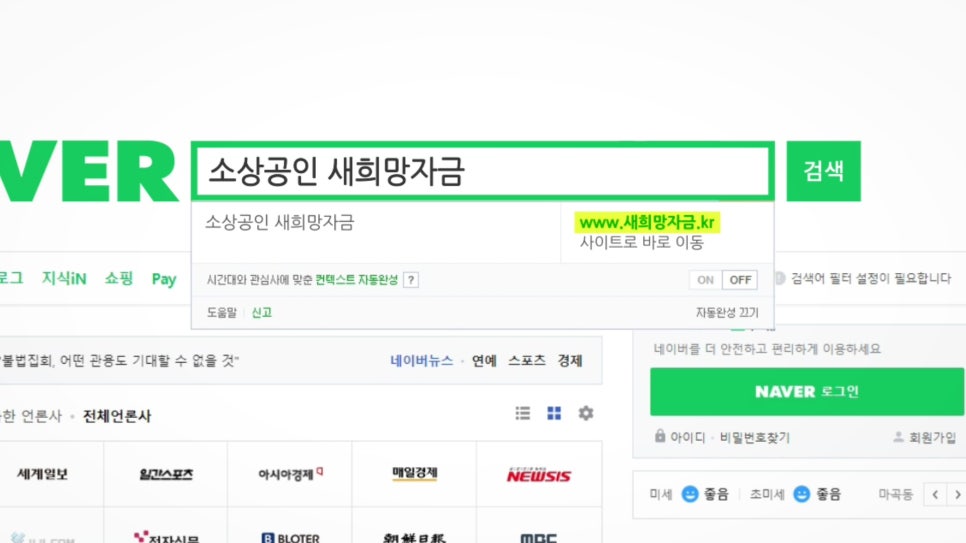Switch to 연예 news tab

point(484,361)
